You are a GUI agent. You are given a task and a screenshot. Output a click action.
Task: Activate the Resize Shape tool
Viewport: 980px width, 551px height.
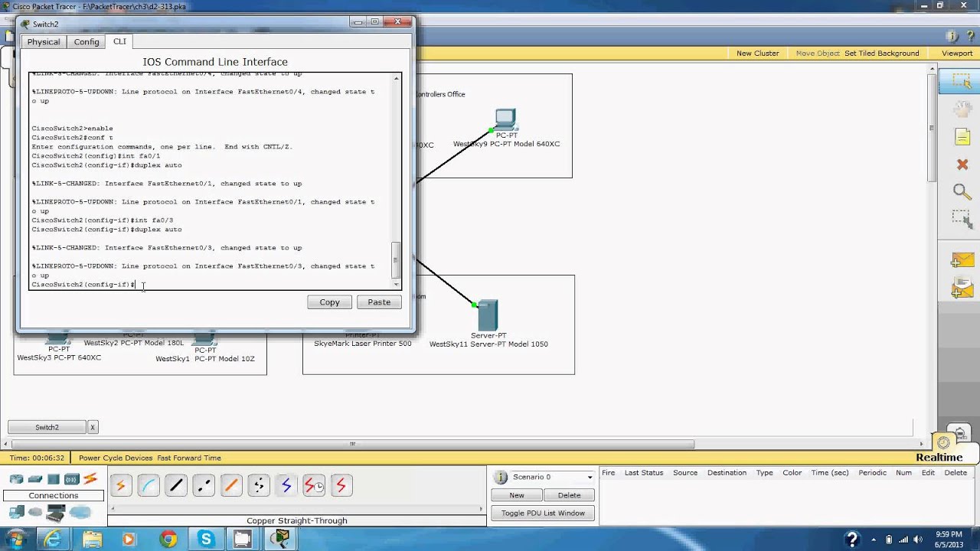962,219
